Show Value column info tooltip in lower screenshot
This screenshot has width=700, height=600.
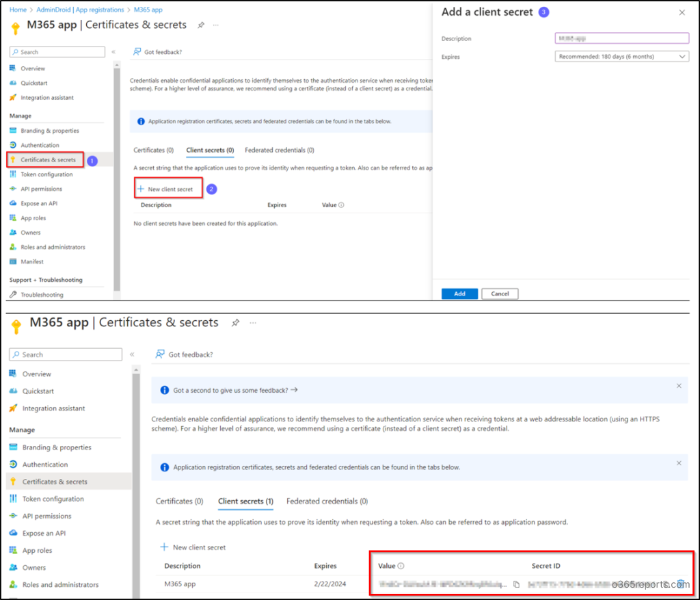[x=401, y=566]
